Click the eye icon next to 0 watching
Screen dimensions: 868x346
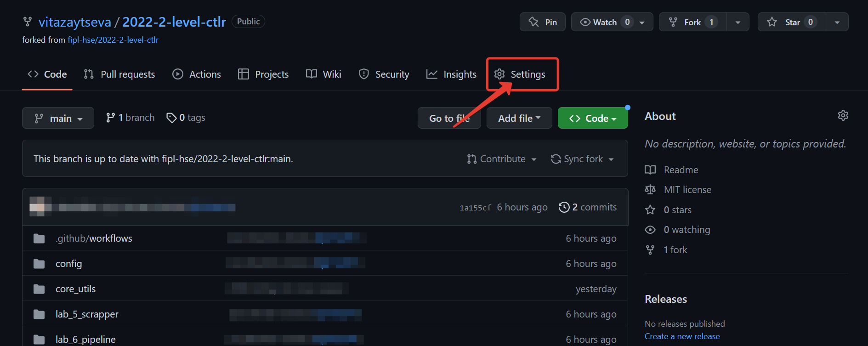(650, 230)
